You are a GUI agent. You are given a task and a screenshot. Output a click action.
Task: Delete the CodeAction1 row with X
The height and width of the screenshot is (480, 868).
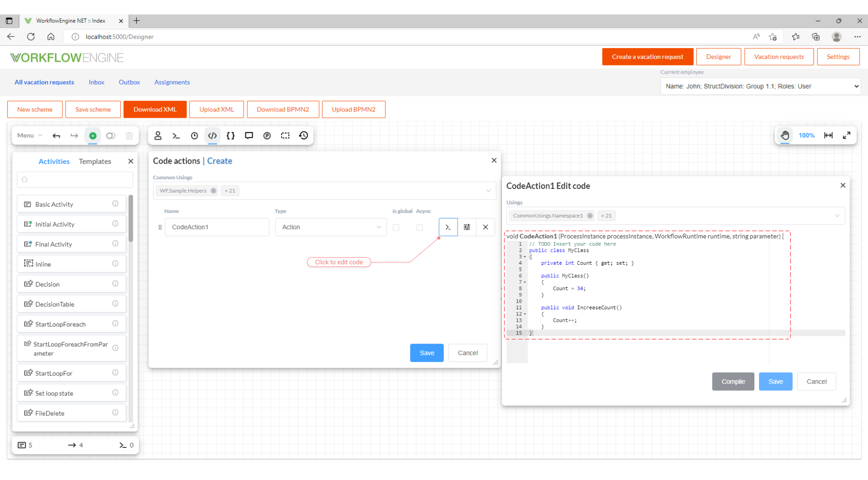(x=486, y=227)
